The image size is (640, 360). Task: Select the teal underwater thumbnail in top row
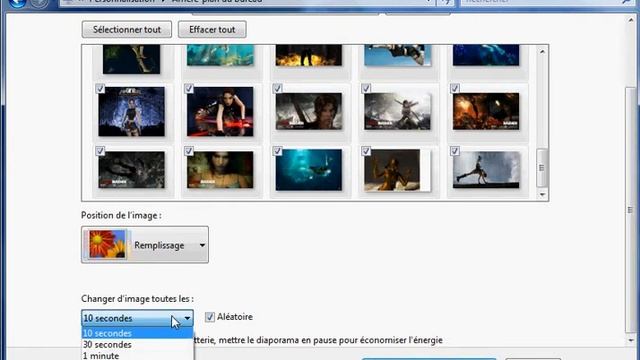pyautogui.click(x=220, y=55)
